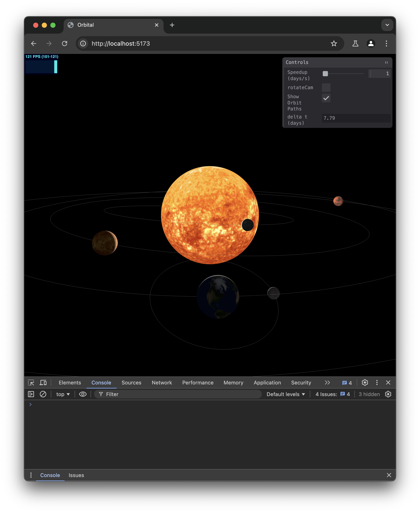Switch to the Performance tab
This screenshot has width=420, height=513.
point(198,382)
